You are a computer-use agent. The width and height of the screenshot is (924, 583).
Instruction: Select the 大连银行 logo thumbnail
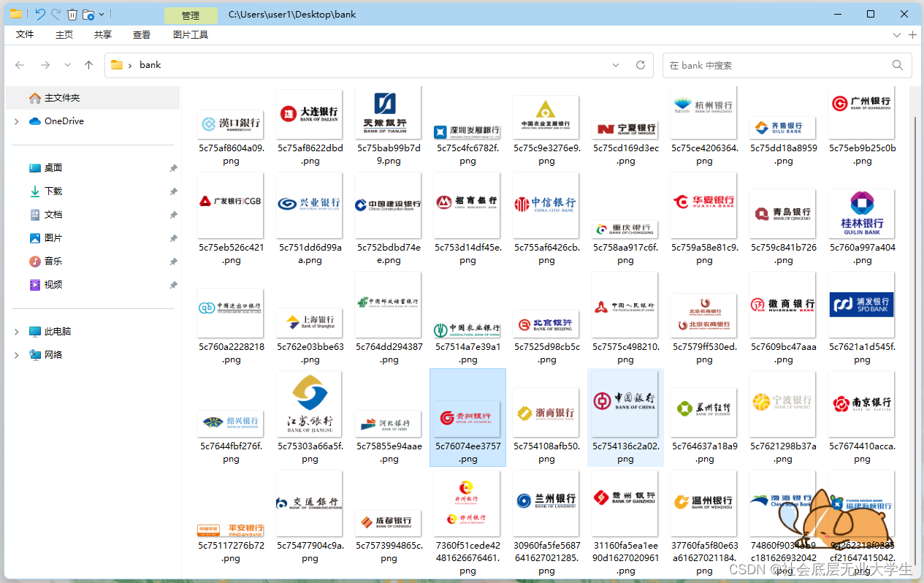(310, 115)
